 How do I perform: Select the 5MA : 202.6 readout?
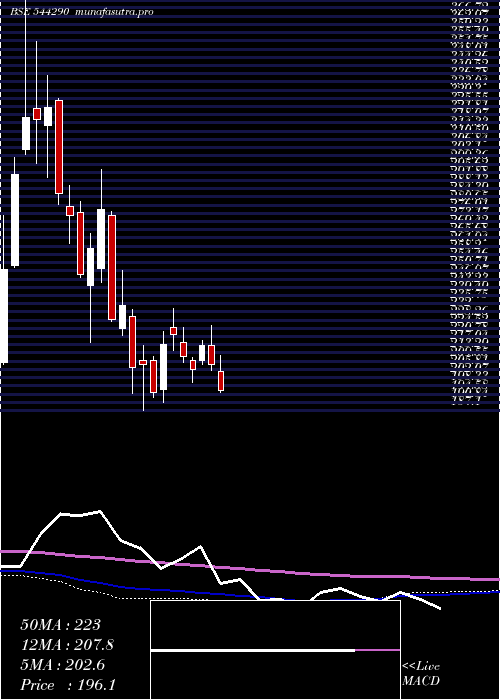point(62,665)
